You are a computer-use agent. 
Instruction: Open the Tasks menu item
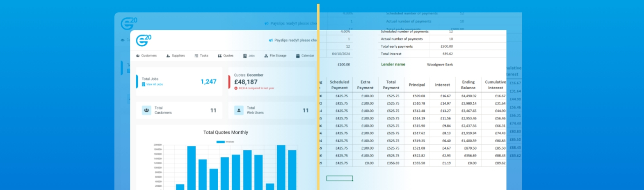point(204,56)
